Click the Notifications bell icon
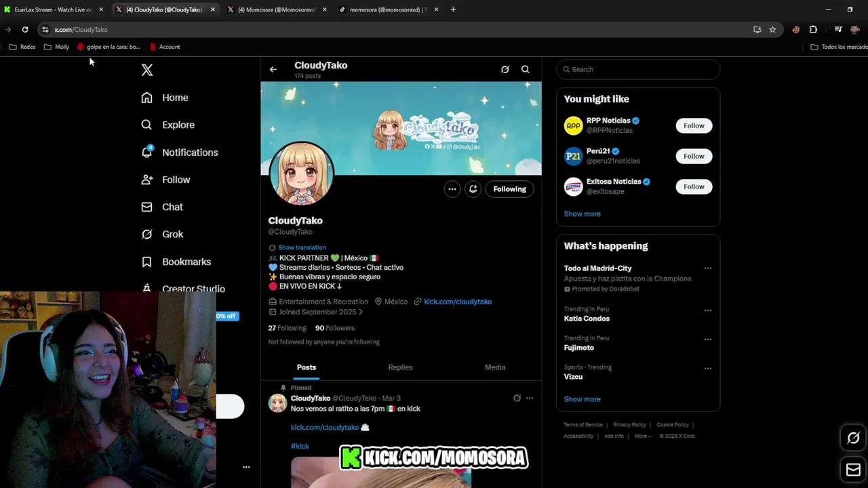 coord(146,152)
